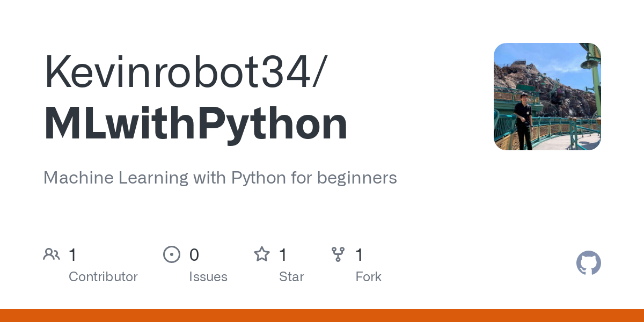Click the issues circle icon

[x=172, y=254]
